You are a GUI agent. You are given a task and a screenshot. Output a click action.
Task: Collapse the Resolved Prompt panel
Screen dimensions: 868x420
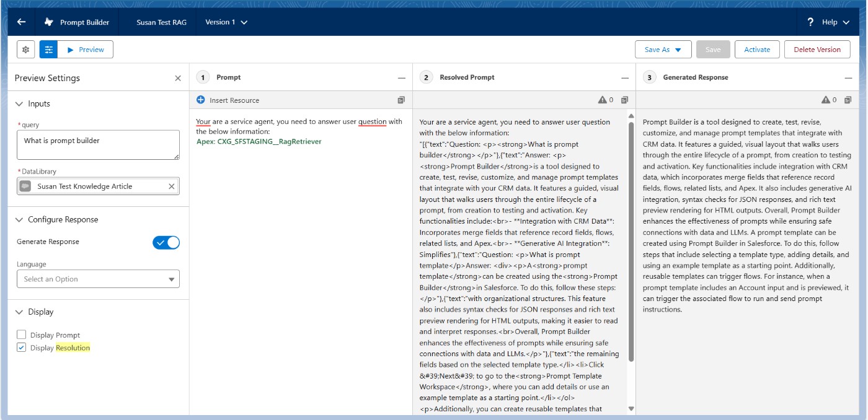(x=625, y=78)
